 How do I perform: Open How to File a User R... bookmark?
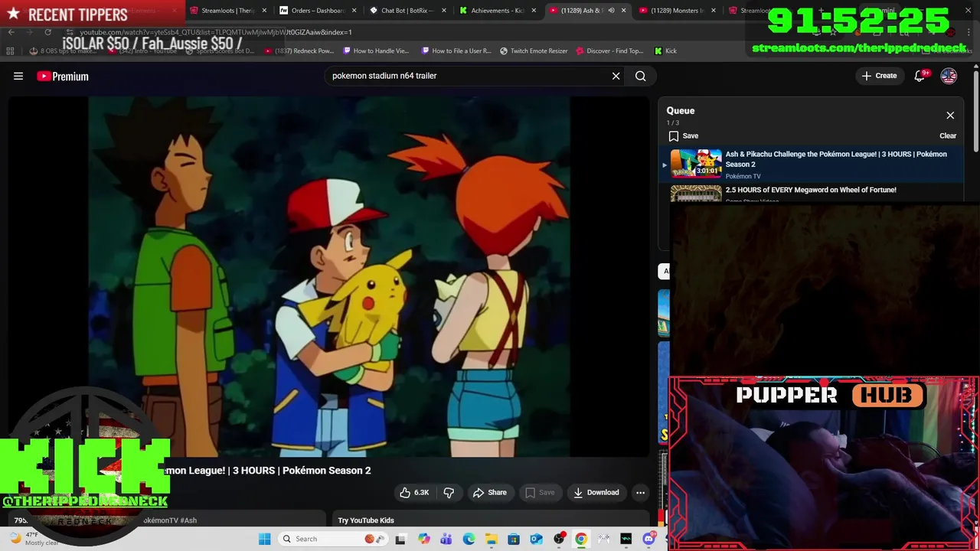(x=456, y=51)
